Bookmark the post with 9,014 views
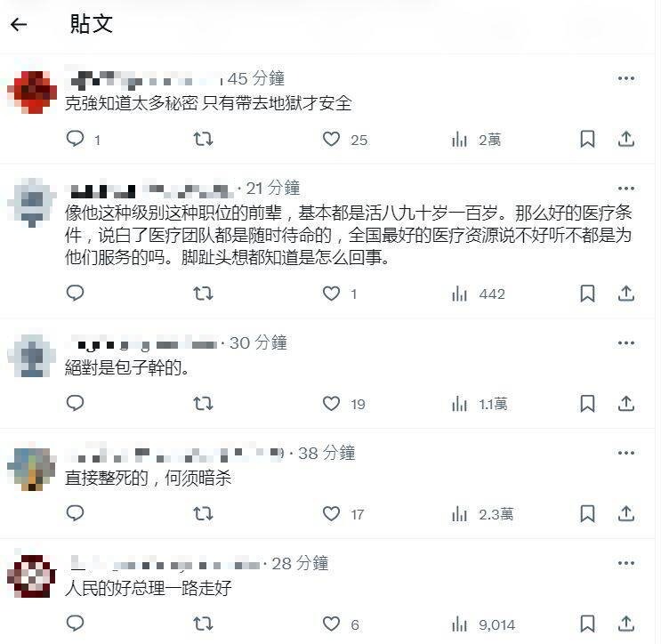 point(587,624)
